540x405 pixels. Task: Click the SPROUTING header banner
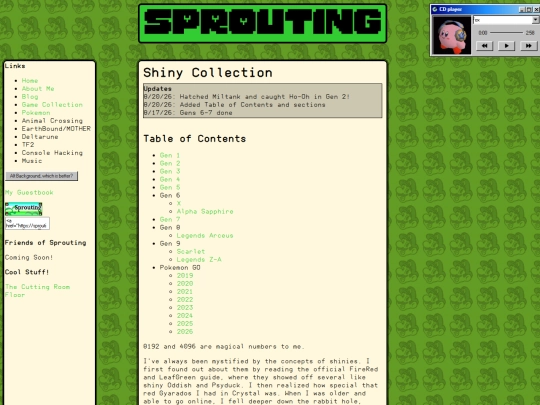(x=263, y=23)
